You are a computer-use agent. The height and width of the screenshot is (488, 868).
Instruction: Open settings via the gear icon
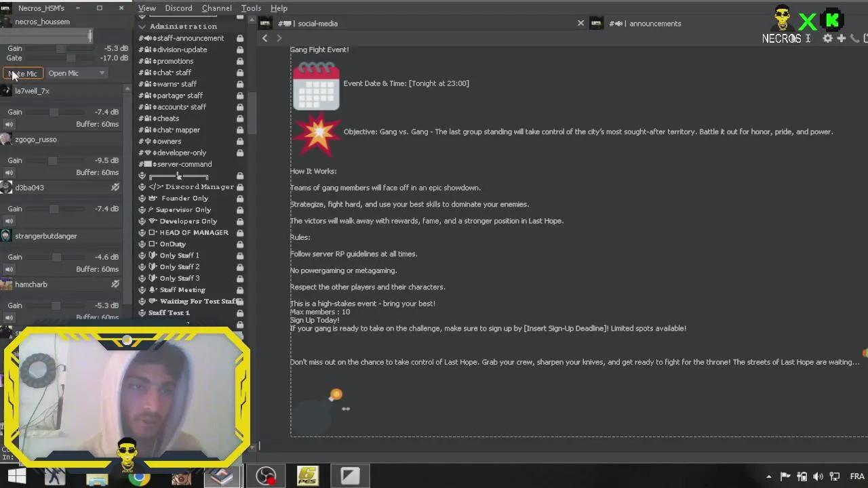(x=827, y=39)
